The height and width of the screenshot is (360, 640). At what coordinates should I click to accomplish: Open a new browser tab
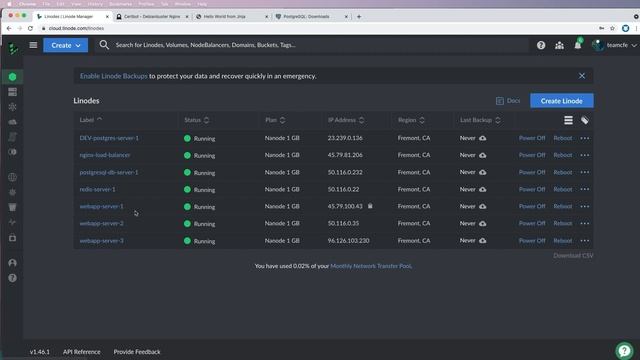point(359,17)
